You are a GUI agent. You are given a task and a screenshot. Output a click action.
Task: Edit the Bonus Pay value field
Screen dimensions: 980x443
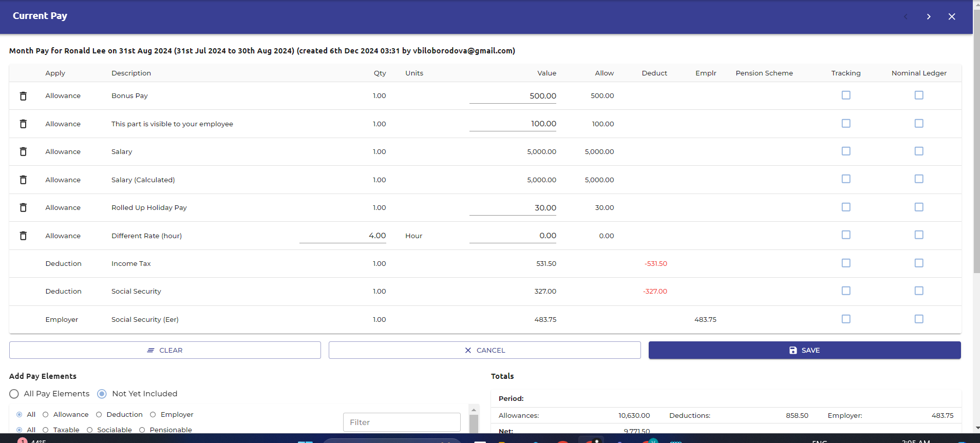tap(513, 96)
